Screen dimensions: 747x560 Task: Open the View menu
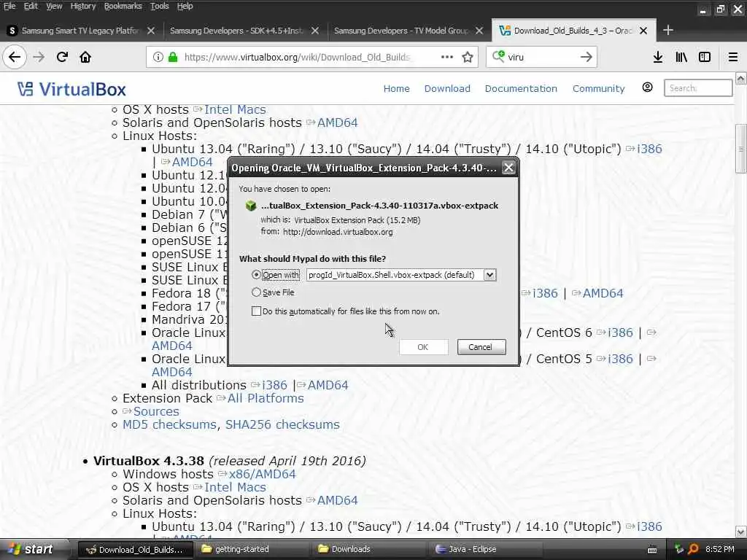click(x=54, y=6)
